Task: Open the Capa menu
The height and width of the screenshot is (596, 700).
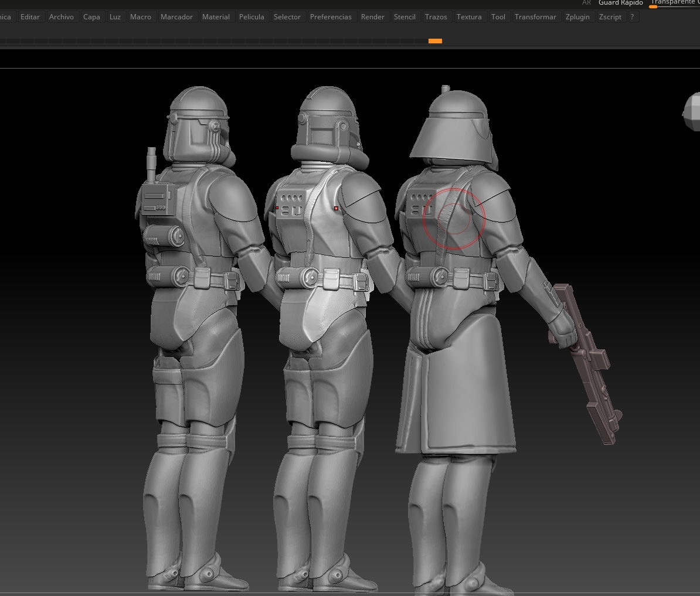Action: point(91,17)
